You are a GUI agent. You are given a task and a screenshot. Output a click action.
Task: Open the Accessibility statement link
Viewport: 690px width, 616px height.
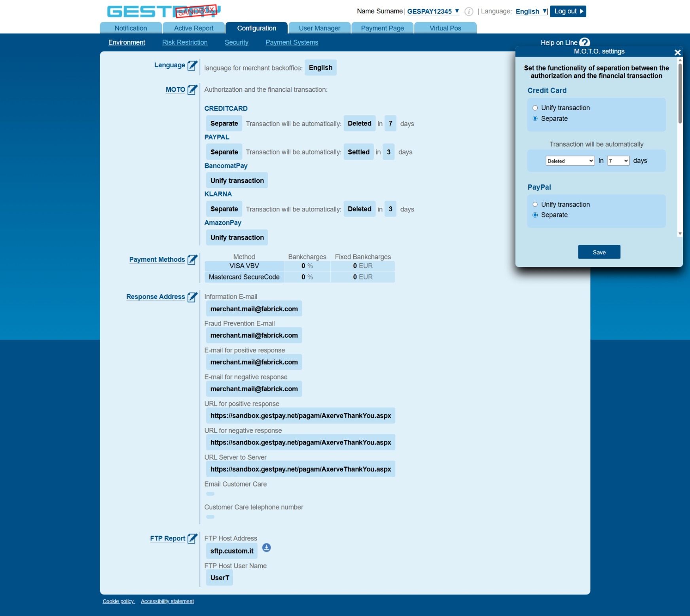coord(167,601)
